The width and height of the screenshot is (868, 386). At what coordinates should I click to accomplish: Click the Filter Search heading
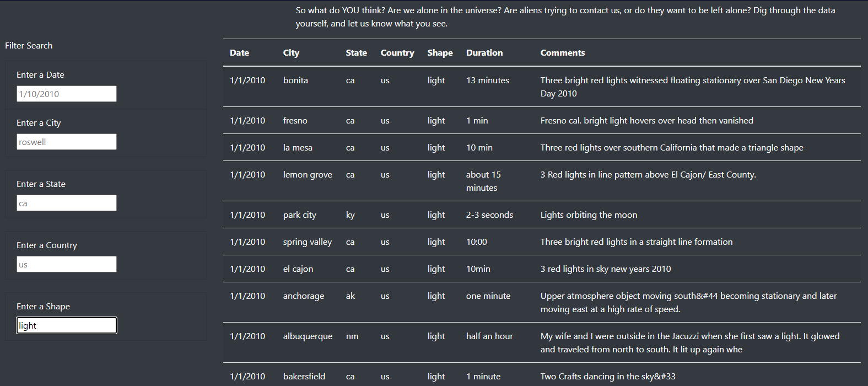tap(29, 45)
